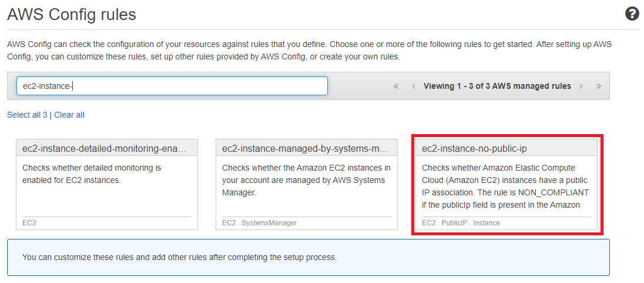The image size is (644, 283).
Task: Select the ec2-instance-no-public-ip rule card title
Action: coord(474,149)
